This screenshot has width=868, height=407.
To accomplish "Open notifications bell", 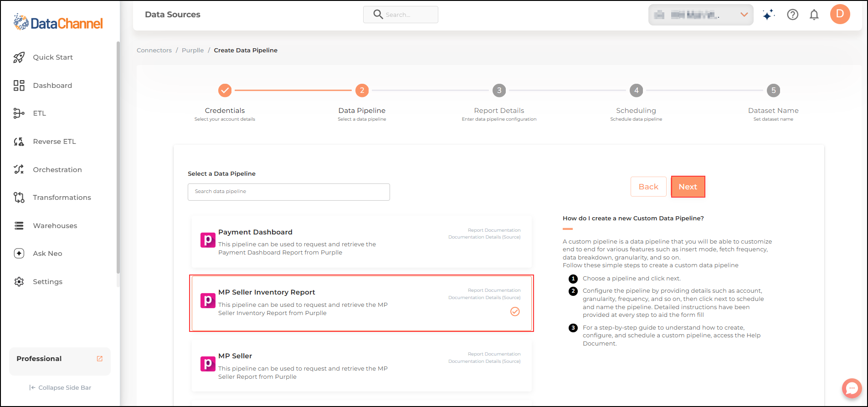I will point(814,15).
